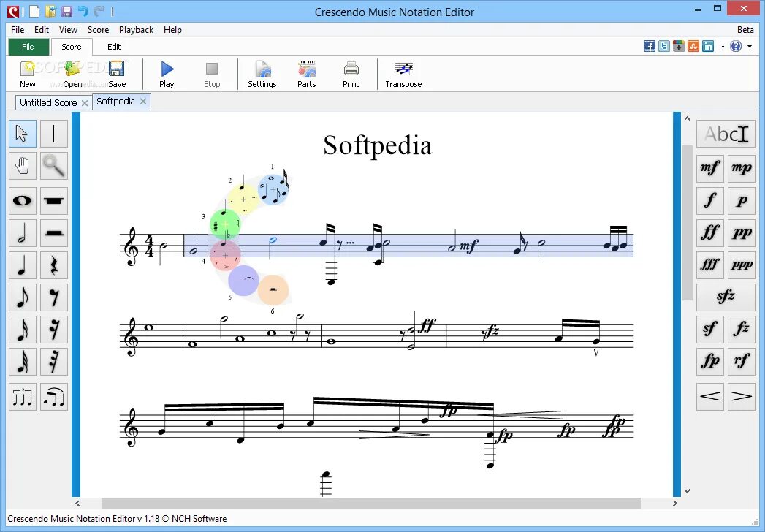This screenshot has width=765, height=532.
Task: Share on LinkedIn icon
Action: (708, 46)
